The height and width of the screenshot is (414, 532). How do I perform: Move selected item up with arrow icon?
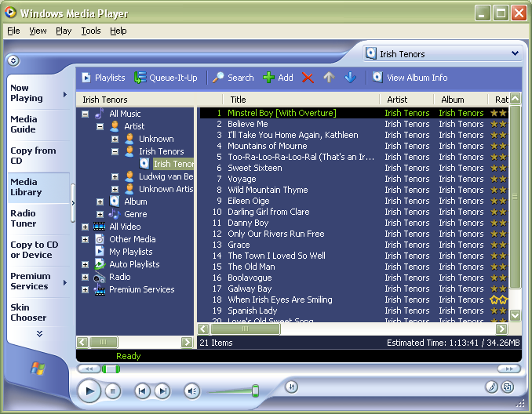pos(329,78)
